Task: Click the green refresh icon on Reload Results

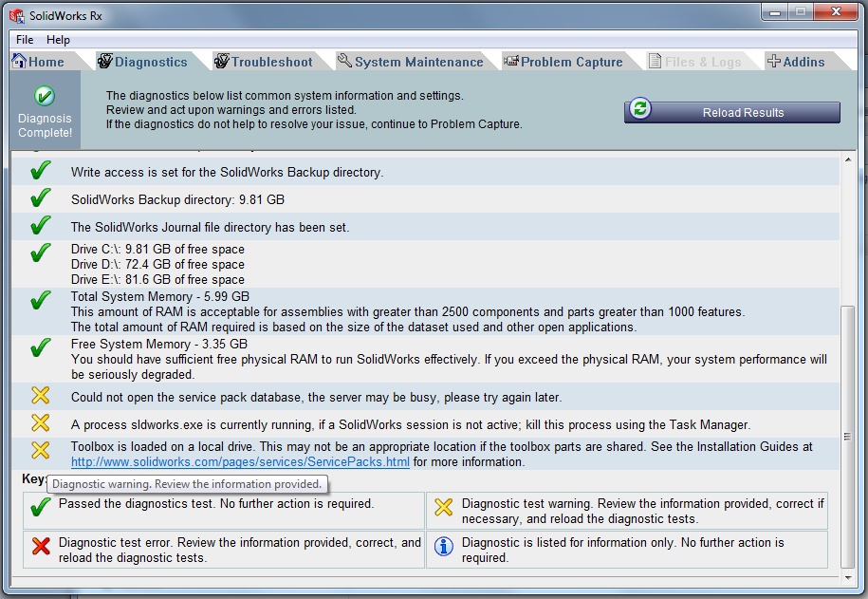Action: [x=640, y=108]
